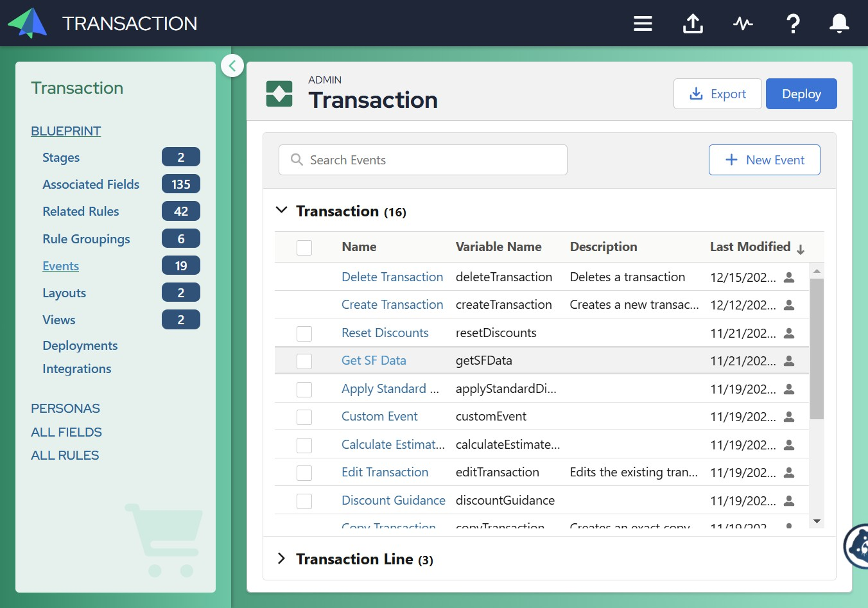This screenshot has width=868, height=608.
Task: Click the user icon in Apply Standard row
Action: [x=789, y=389]
